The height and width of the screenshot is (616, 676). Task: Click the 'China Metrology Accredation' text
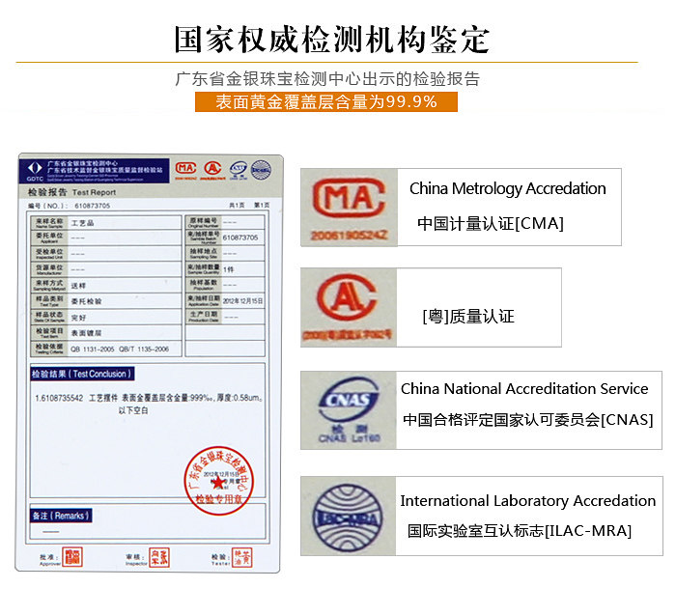tap(507, 189)
